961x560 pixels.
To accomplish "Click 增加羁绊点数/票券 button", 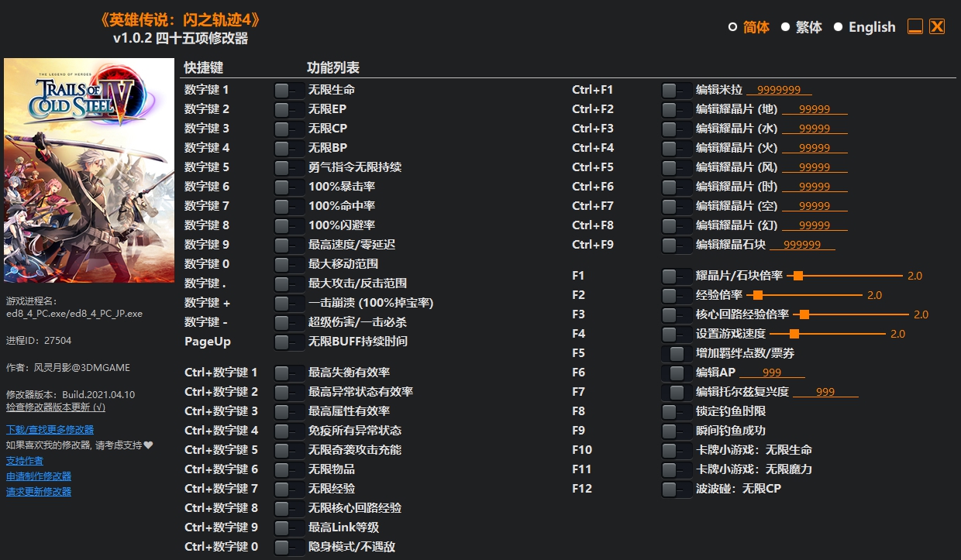I will click(x=677, y=353).
